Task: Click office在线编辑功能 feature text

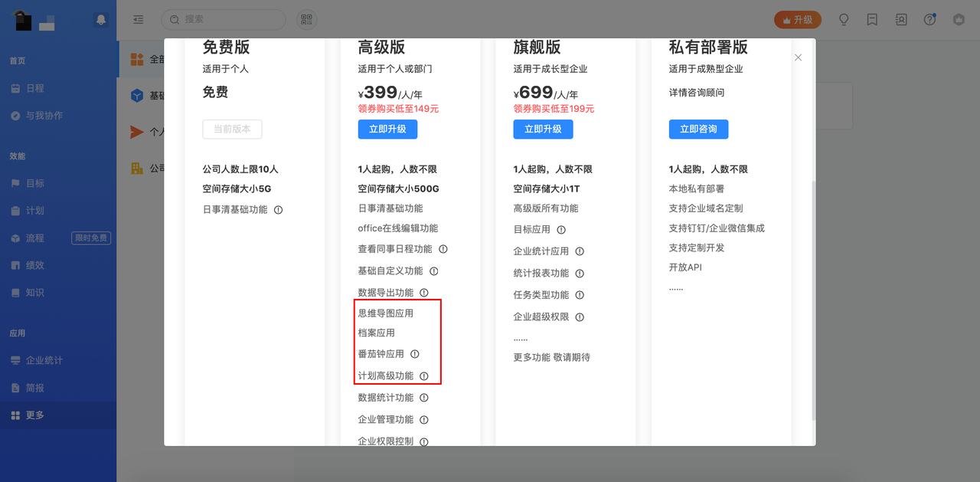Action: [x=398, y=228]
